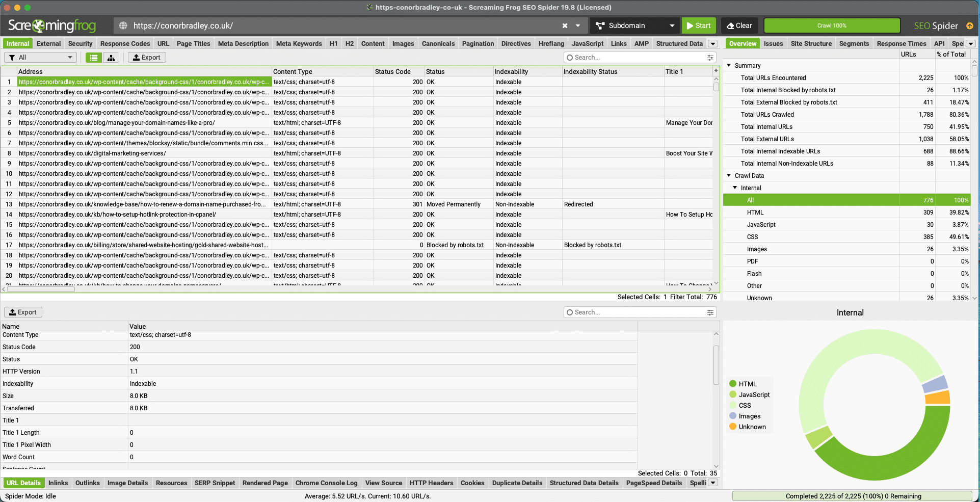Click the Overview panel scroll-down arrow
The height and width of the screenshot is (502, 980).
pos(974,298)
